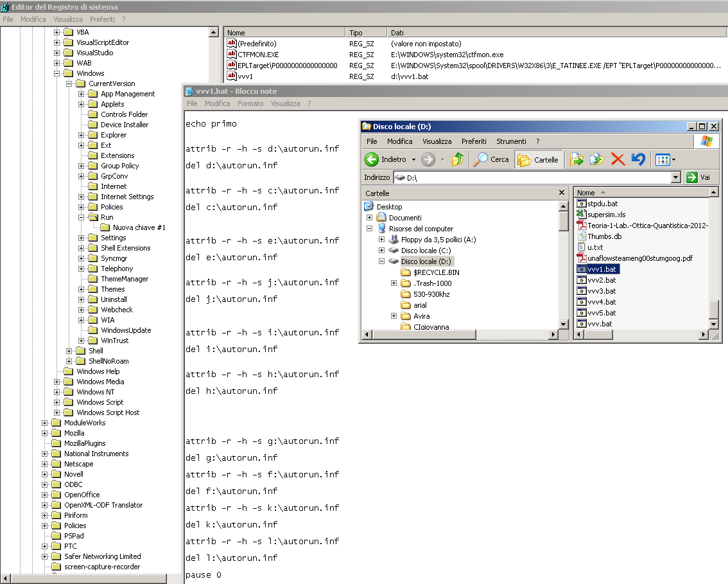This screenshot has width=728, height=584.
Task: Expand Documenti in folder tree
Action: [370, 217]
